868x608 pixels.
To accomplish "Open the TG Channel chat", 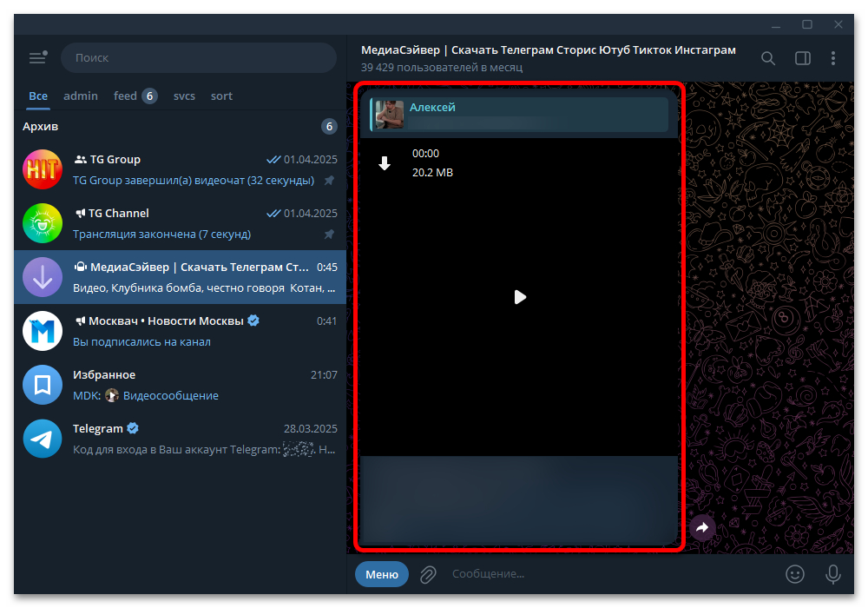I will pos(180,223).
